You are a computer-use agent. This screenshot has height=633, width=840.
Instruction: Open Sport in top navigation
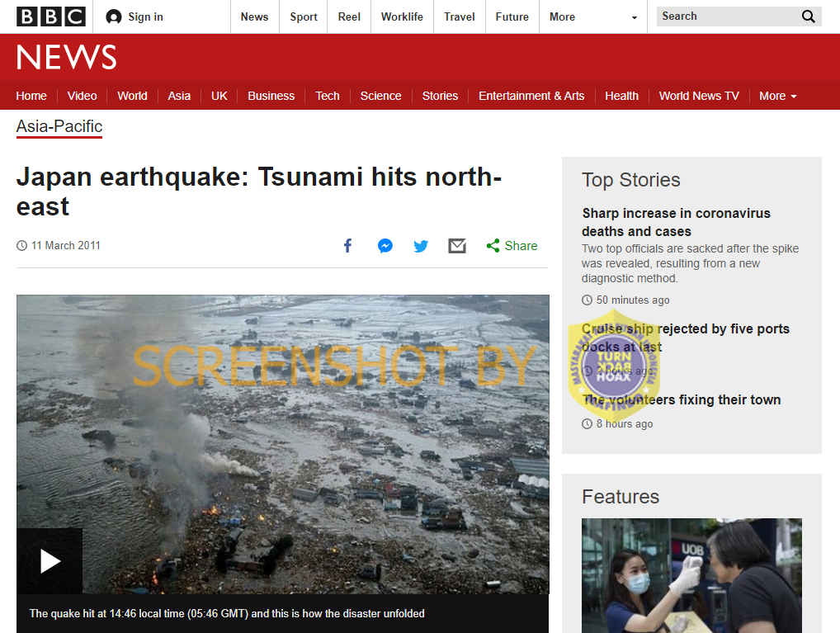coord(304,17)
